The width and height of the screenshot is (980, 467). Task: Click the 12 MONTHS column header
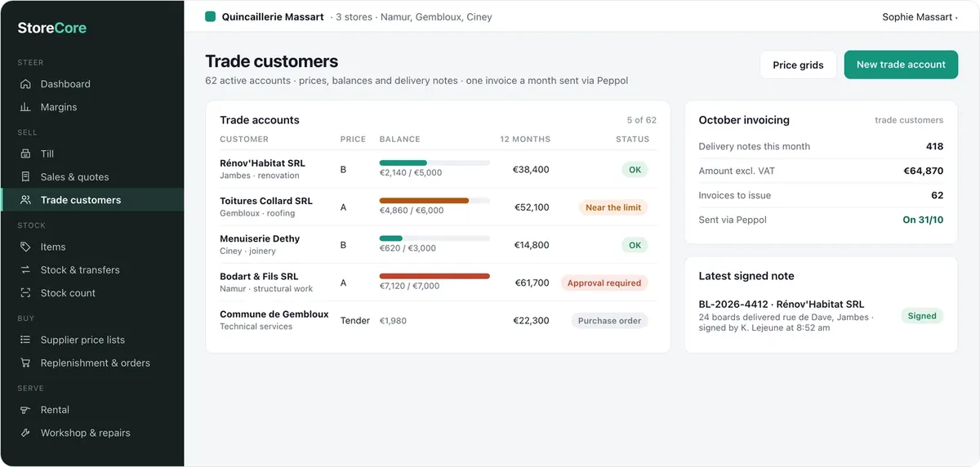(x=525, y=139)
